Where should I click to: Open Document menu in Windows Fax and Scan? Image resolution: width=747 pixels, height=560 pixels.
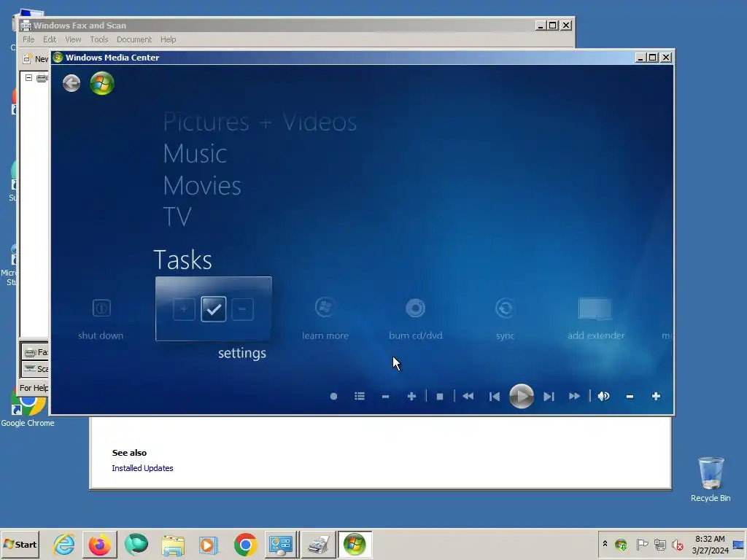(134, 39)
